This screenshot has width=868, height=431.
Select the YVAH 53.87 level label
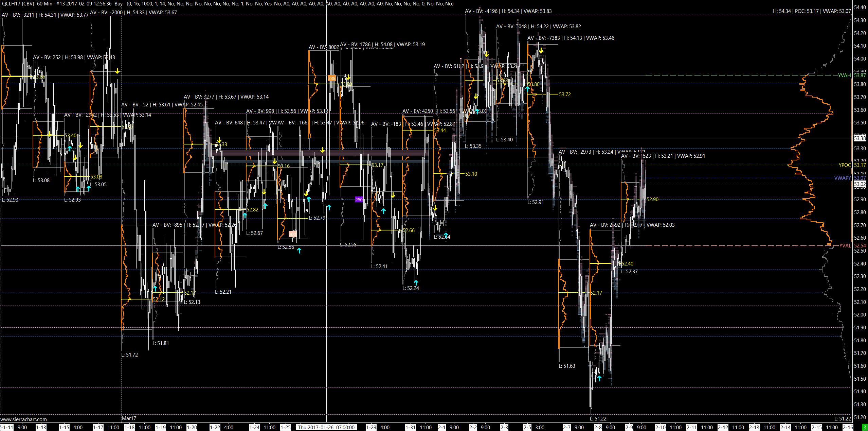845,75
